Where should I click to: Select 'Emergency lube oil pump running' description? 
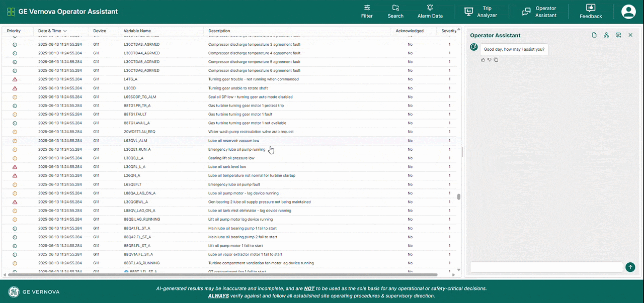click(237, 149)
